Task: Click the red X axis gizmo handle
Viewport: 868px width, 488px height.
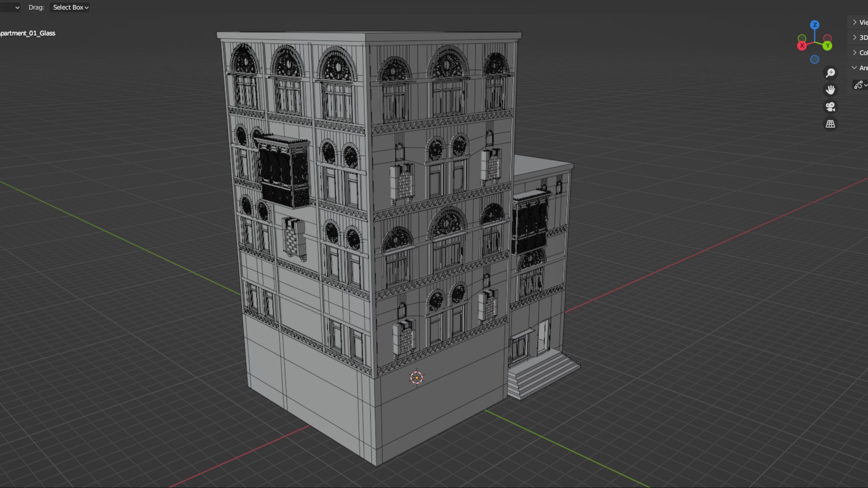Action: tap(802, 46)
